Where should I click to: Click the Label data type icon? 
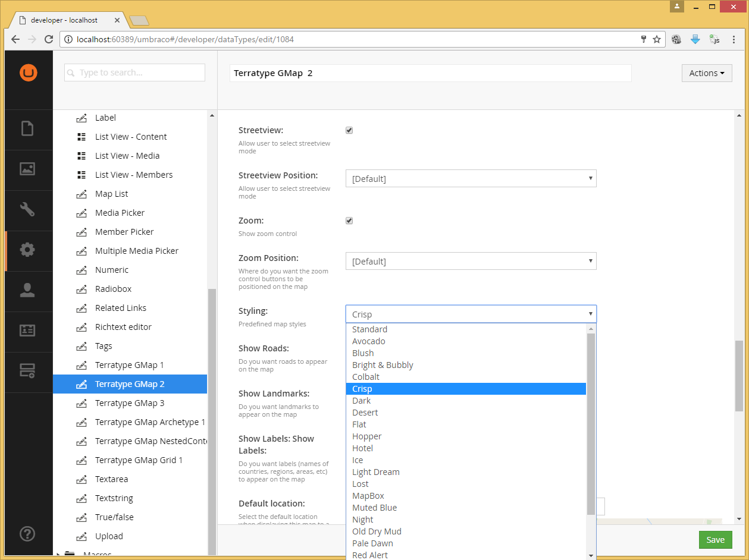point(82,118)
